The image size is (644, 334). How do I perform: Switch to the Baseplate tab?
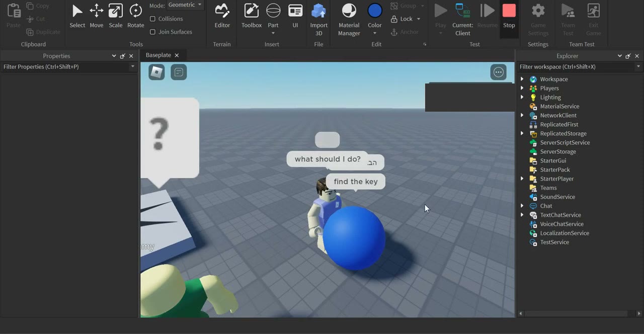click(158, 55)
